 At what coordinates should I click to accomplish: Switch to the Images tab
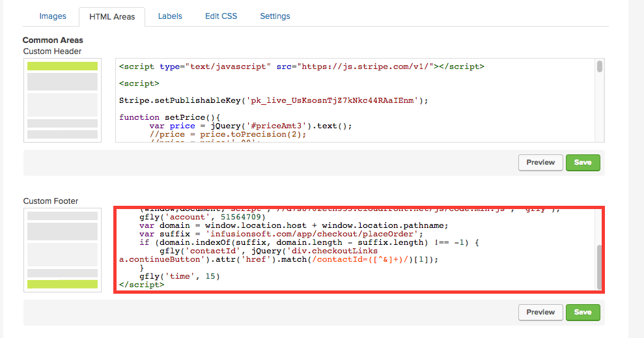tap(53, 16)
